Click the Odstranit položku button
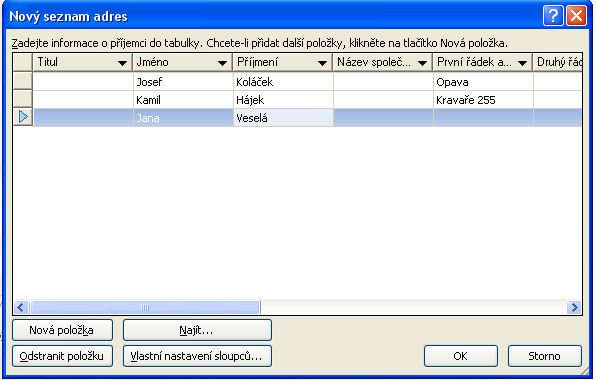The width and height of the screenshot is (596, 380). click(62, 356)
